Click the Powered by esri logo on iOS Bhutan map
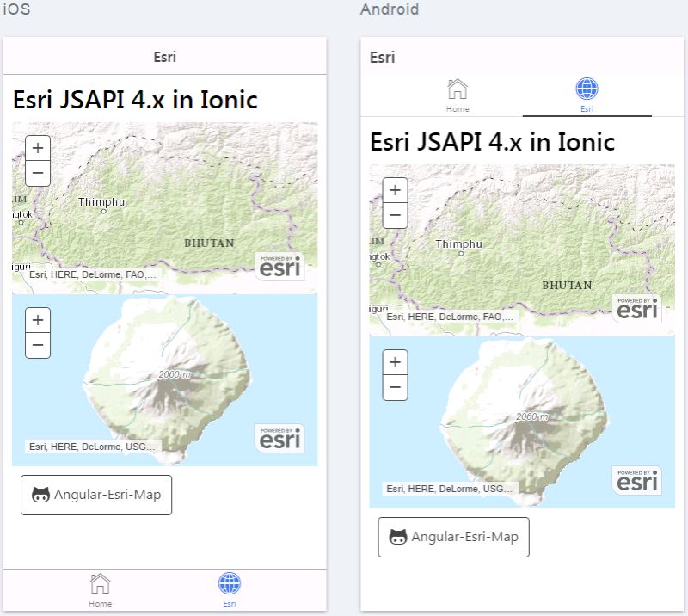The image size is (688, 616). tap(281, 265)
